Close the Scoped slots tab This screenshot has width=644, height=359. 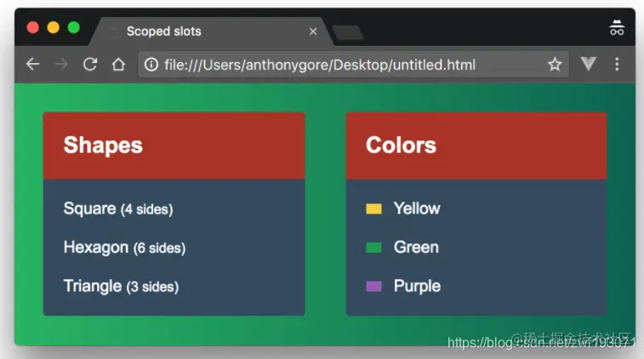[313, 31]
